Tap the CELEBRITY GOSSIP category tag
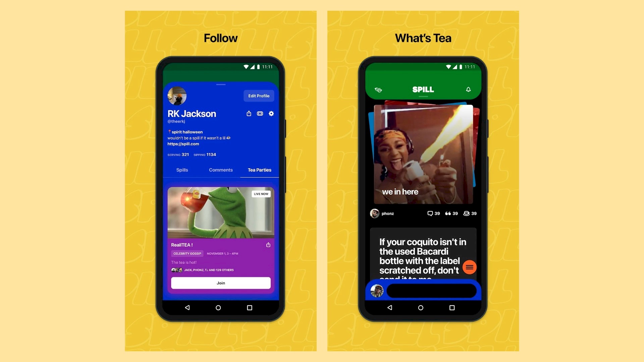Screen dimensions: 644x362 [186, 253]
